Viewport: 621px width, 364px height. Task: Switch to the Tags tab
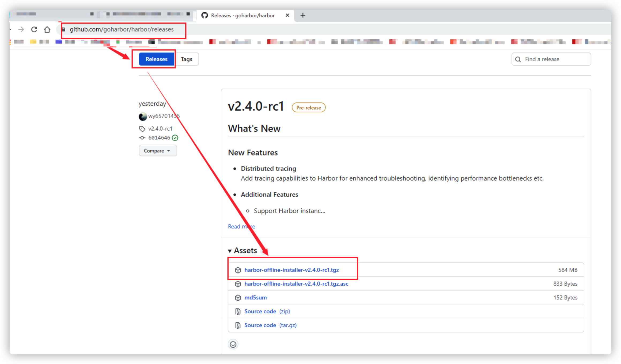(x=186, y=59)
